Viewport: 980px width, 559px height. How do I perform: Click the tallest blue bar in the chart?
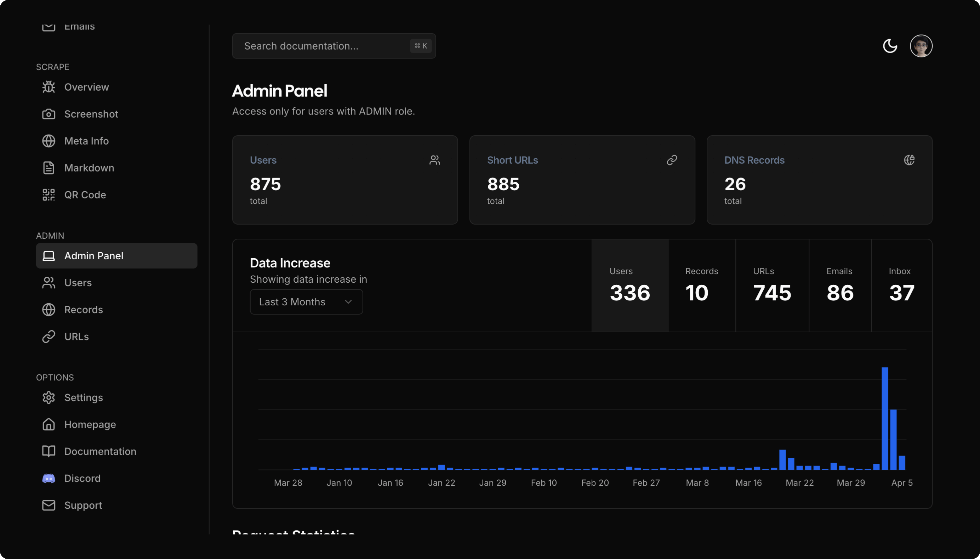click(884, 418)
